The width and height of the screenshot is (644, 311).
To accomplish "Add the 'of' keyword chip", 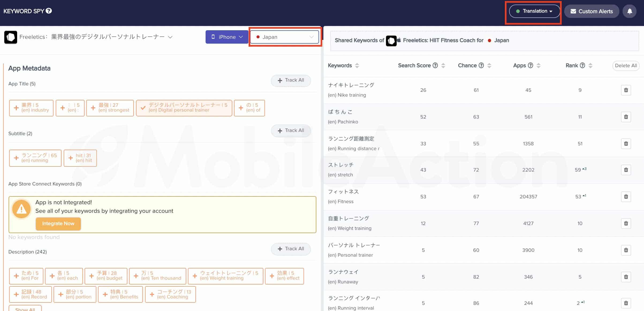I will pyautogui.click(x=249, y=108).
